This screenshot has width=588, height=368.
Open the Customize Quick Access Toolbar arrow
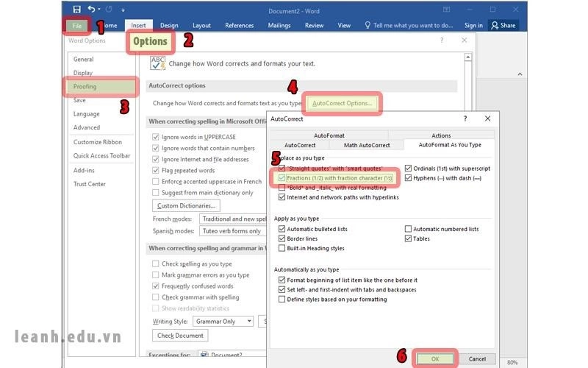point(123,10)
